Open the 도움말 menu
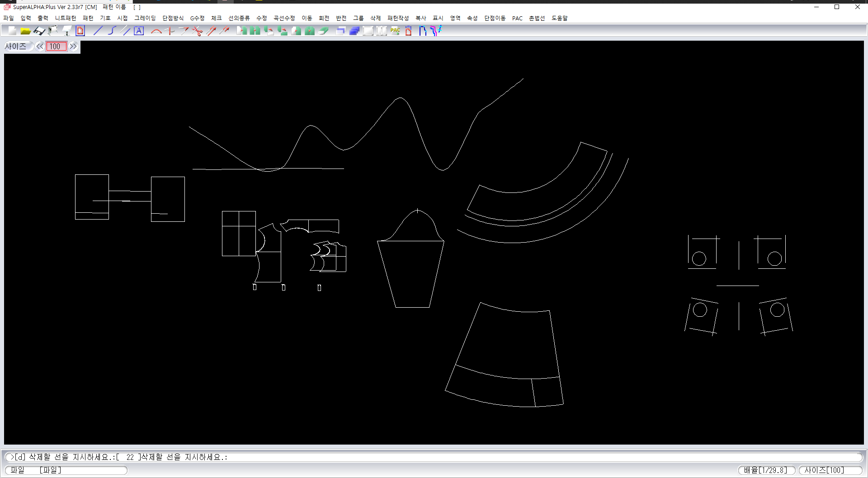 [x=559, y=18]
